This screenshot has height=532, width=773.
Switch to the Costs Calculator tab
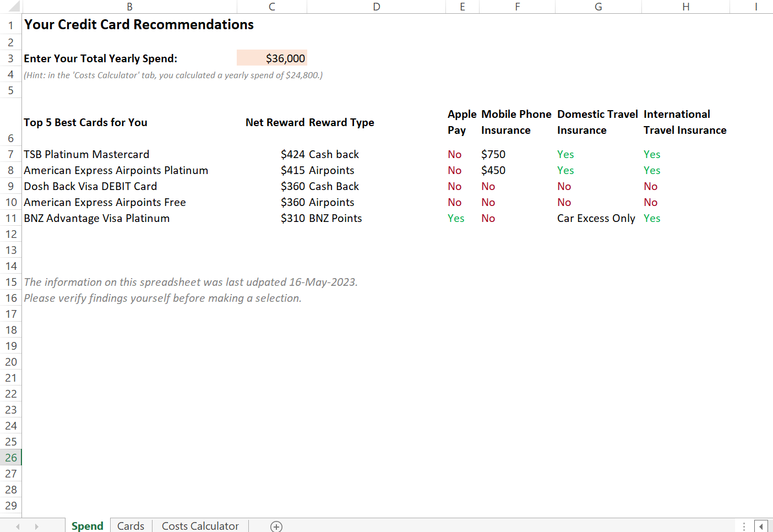(x=200, y=526)
